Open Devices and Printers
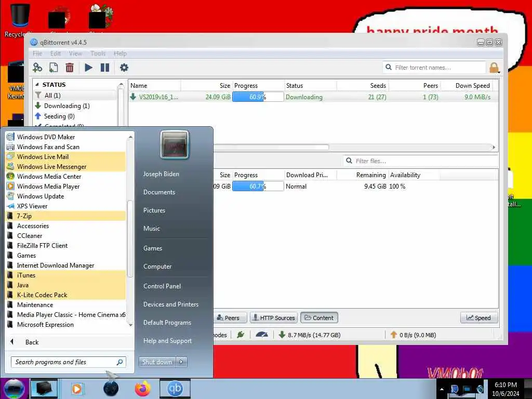532x399 pixels. pyautogui.click(x=170, y=304)
